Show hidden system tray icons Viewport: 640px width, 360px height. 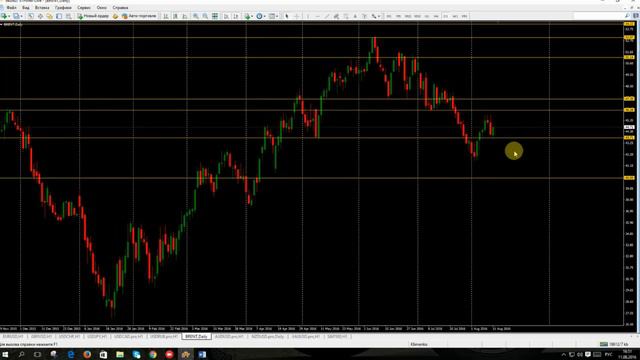[x=564, y=355]
